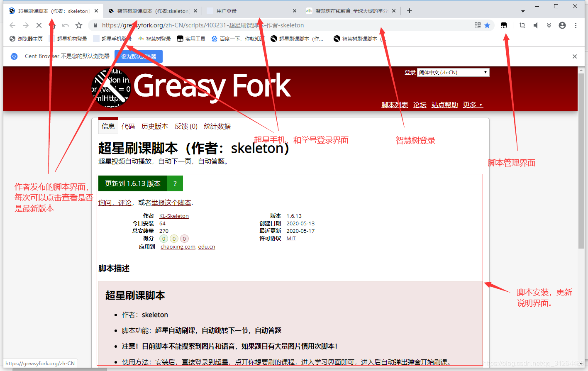Click the 设为默认浏览器 button
The image size is (588, 371).
(138, 56)
